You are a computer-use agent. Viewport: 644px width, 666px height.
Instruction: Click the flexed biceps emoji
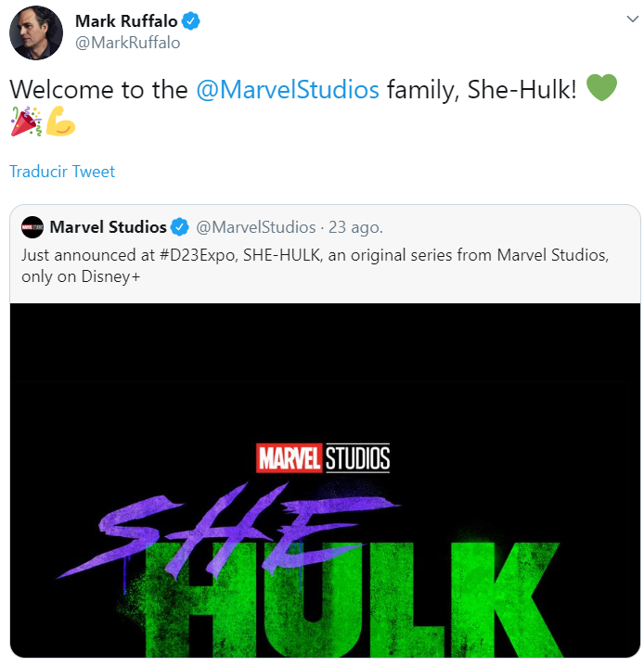[60, 122]
